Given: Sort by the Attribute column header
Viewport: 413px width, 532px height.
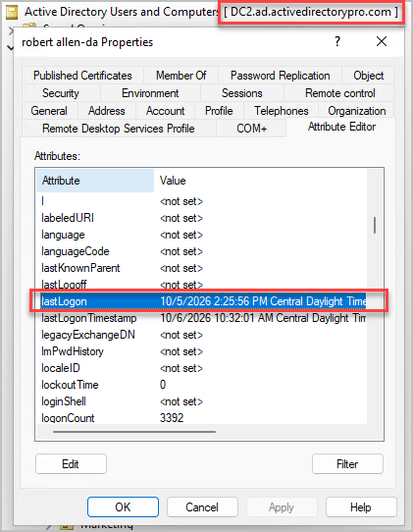Looking at the screenshot, I should pyautogui.click(x=95, y=181).
